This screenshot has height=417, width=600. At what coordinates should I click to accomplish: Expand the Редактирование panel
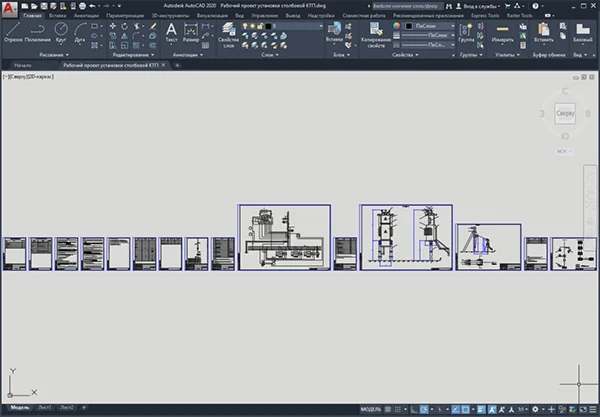(x=133, y=55)
